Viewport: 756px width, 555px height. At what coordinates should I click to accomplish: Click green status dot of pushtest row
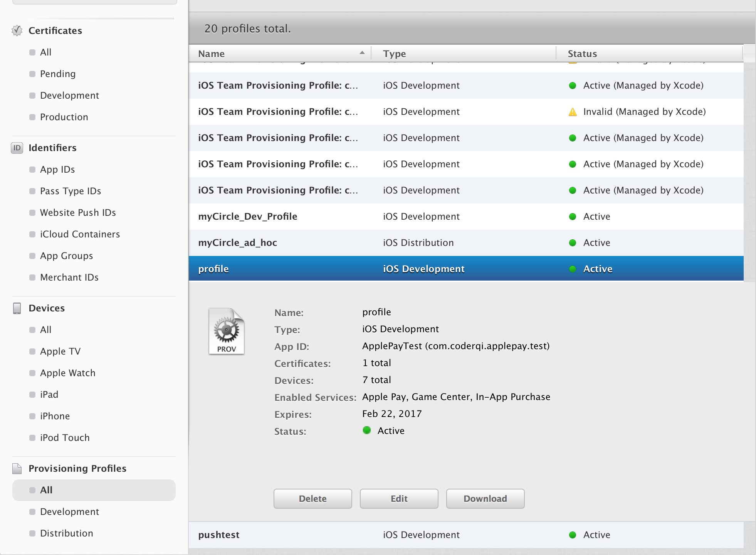(573, 535)
